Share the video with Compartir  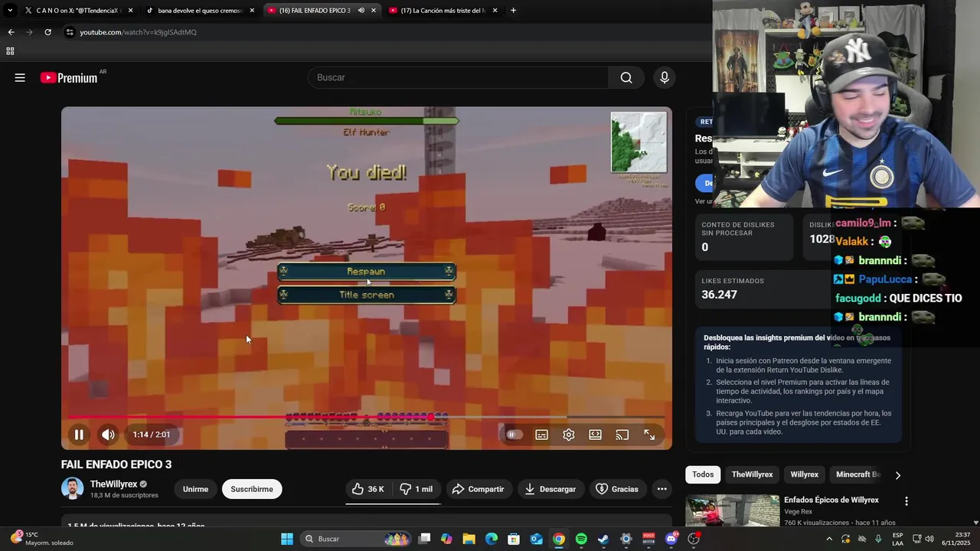tap(478, 489)
